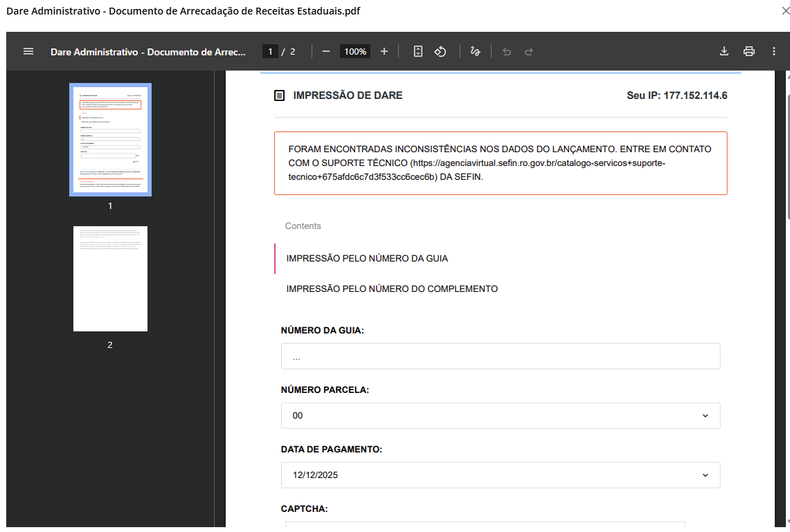Open the more actions three-dot menu
This screenshot has height=532, width=790.
tap(774, 51)
